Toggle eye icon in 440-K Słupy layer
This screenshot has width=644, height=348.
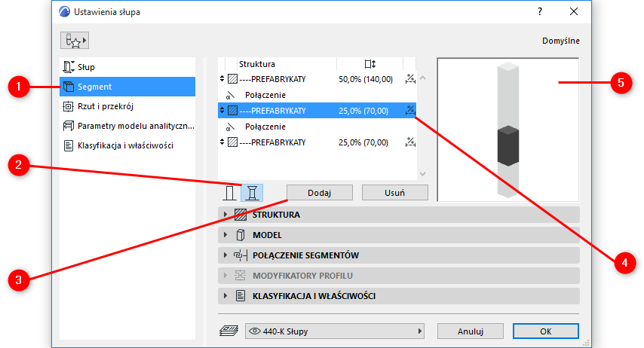[x=255, y=331]
